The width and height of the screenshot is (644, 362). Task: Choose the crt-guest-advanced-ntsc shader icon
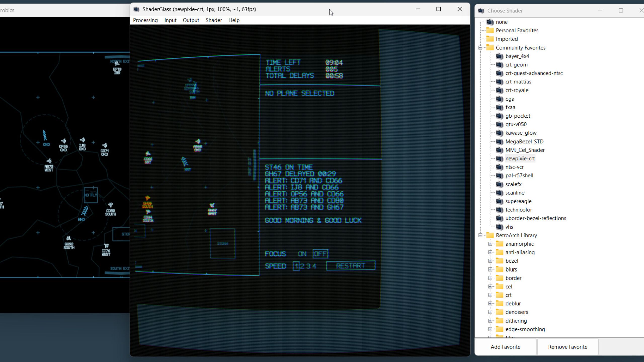tap(499, 73)
